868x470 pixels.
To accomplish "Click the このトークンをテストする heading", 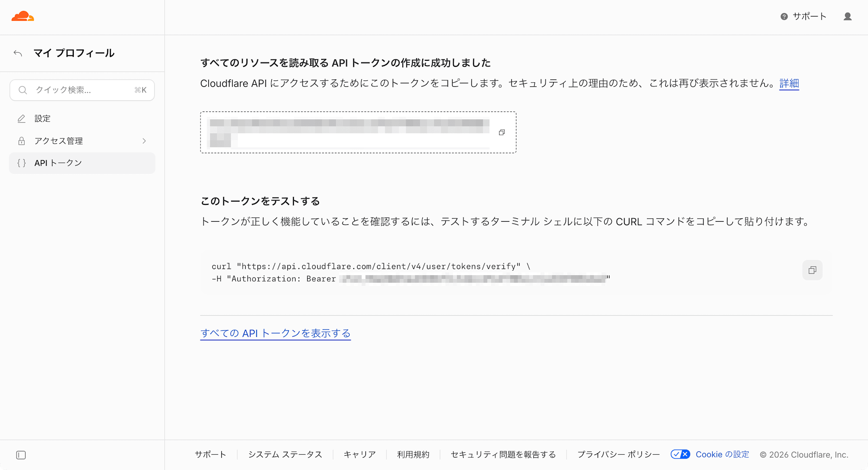I will 260,201.
